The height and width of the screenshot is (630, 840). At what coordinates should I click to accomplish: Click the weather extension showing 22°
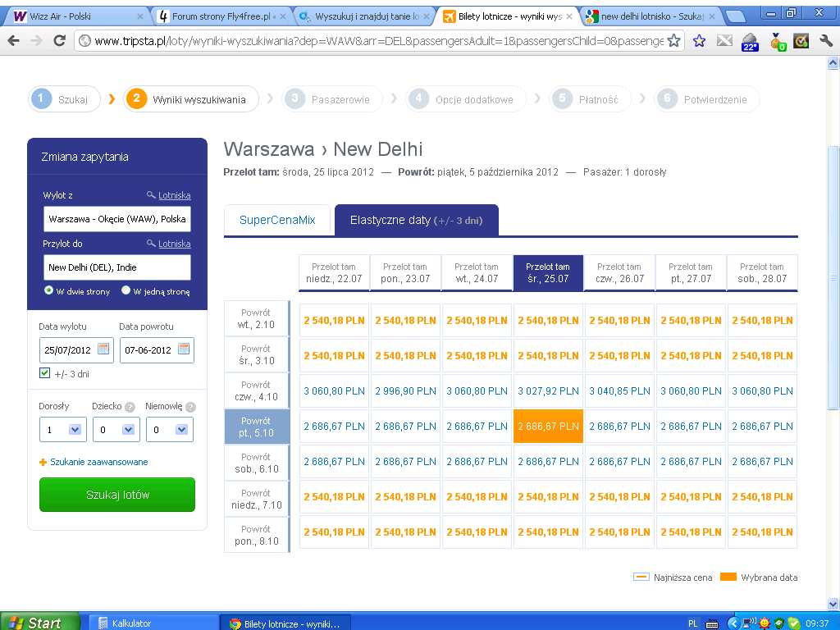click(750, 41)
